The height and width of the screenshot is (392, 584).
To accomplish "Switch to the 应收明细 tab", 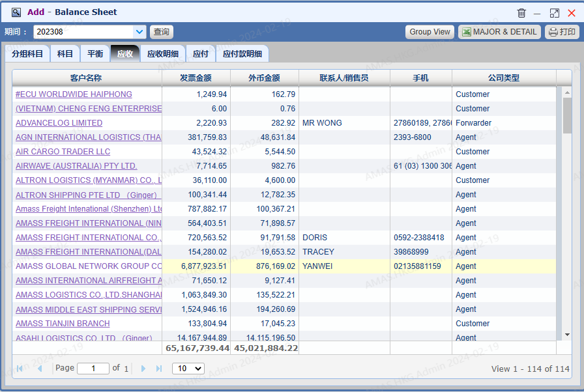I will click(163, 53).
